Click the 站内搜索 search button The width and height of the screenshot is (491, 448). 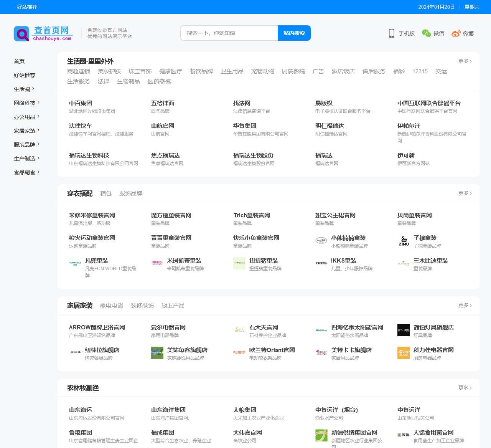click(x=294, y=33)
